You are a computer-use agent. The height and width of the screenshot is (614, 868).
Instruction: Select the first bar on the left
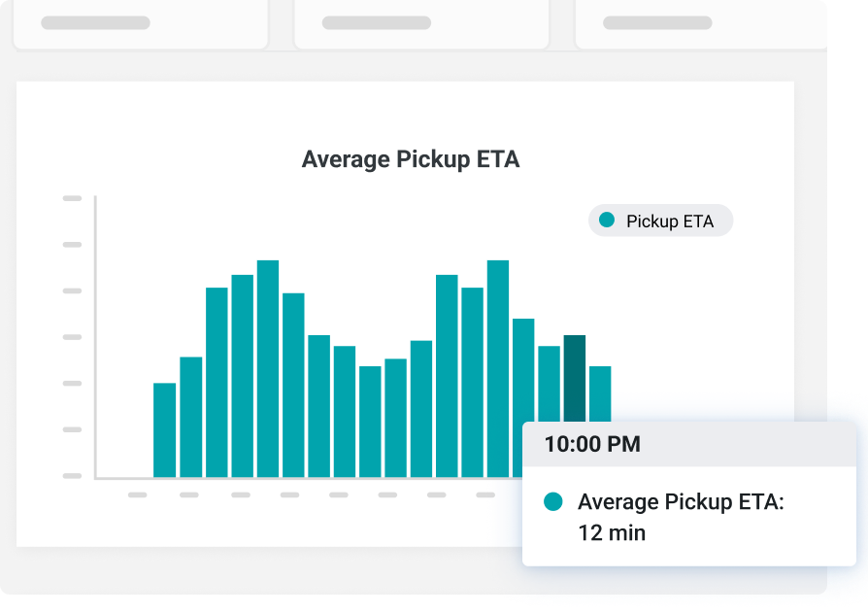(x=166, y=430)
